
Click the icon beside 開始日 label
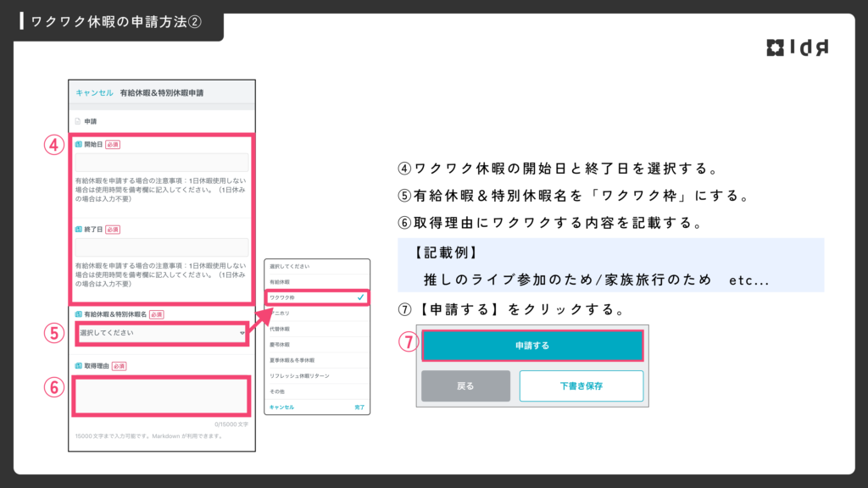pyautogui.click(x=78, y=145)
